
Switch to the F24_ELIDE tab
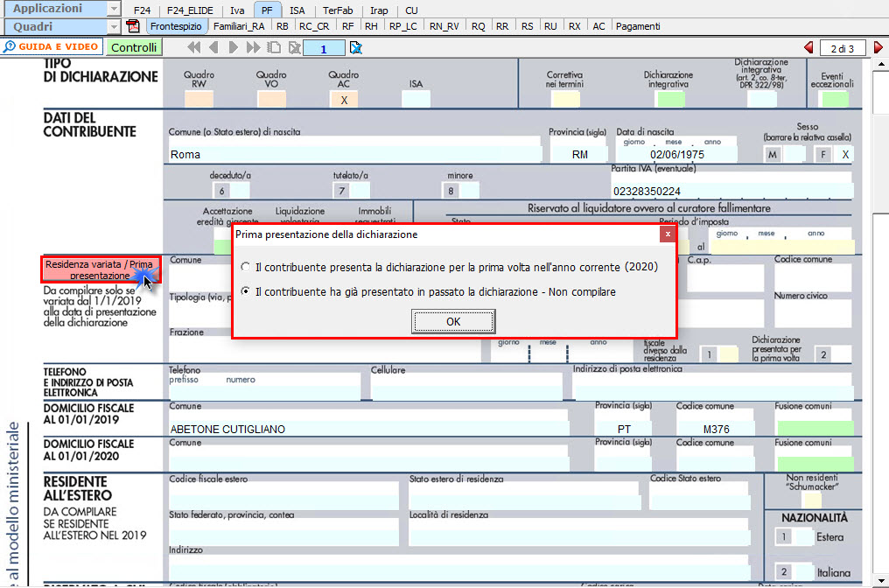click(x=190, y=10)
